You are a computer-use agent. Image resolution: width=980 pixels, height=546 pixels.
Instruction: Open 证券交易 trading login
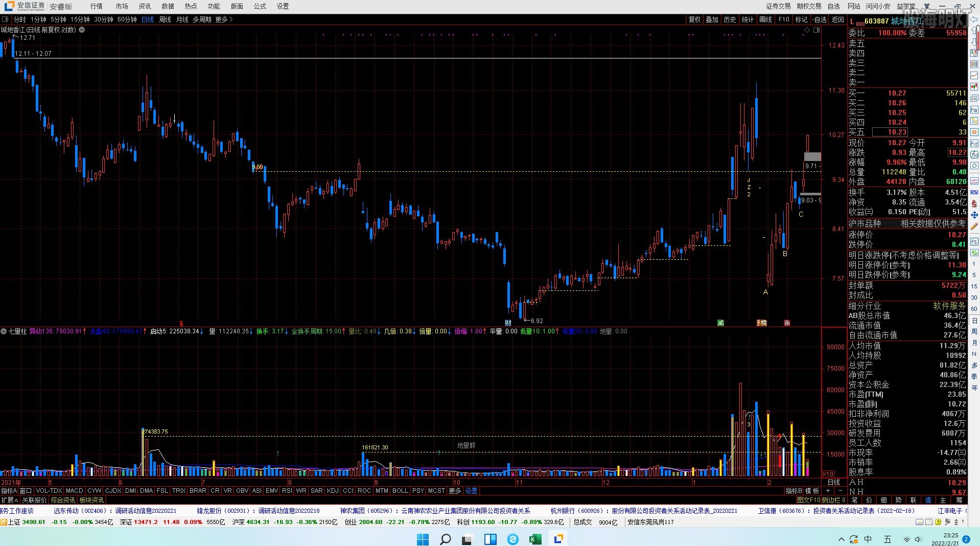click(778, 6)
